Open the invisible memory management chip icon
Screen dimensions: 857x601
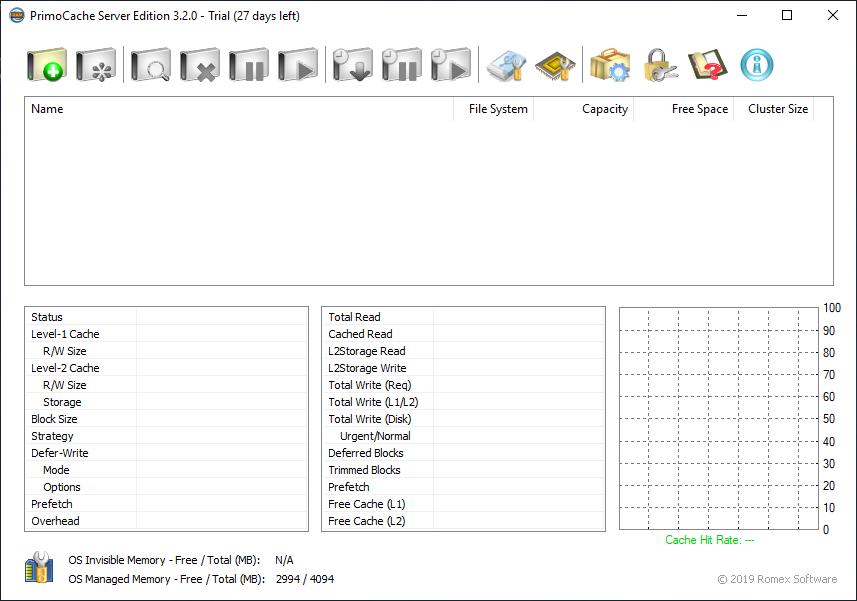555,66
